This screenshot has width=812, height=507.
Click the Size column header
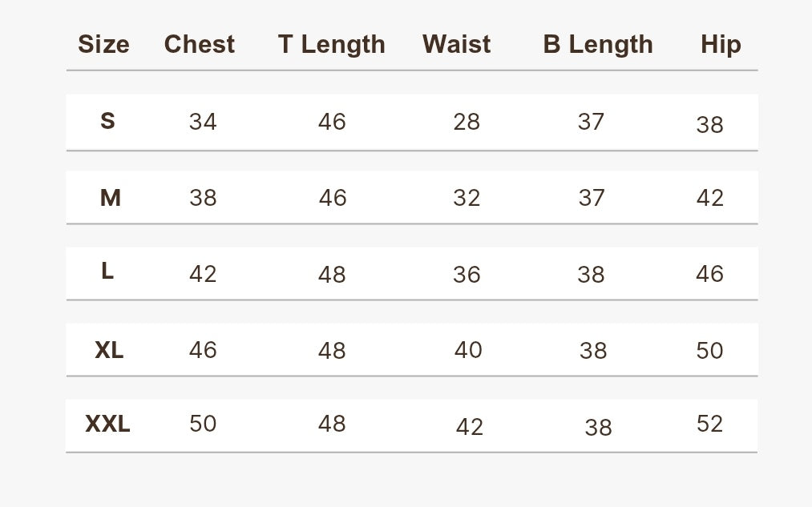point(103,45)
